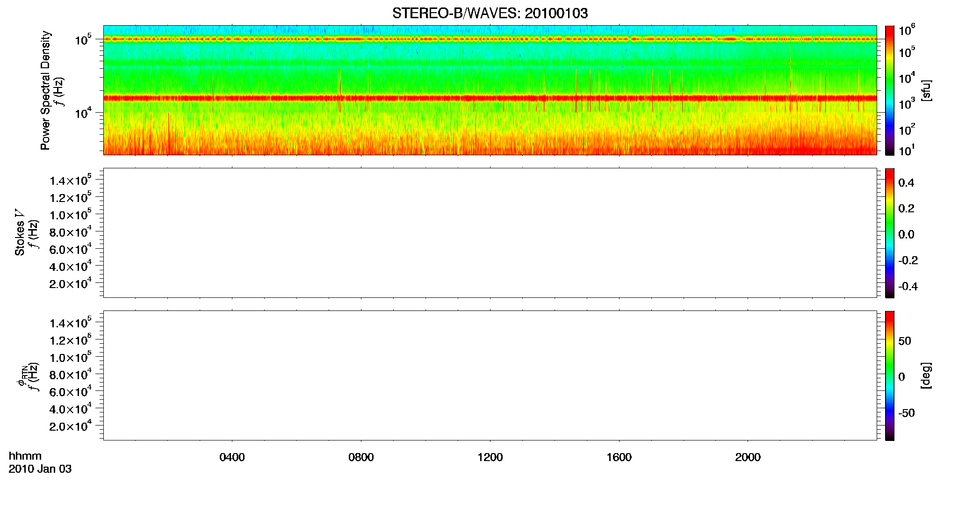Viewport: 980px width, 505px height.
Task: Click the Power Spectral Density colorbar
Action: pyautogui.click(x=890, y=90)
